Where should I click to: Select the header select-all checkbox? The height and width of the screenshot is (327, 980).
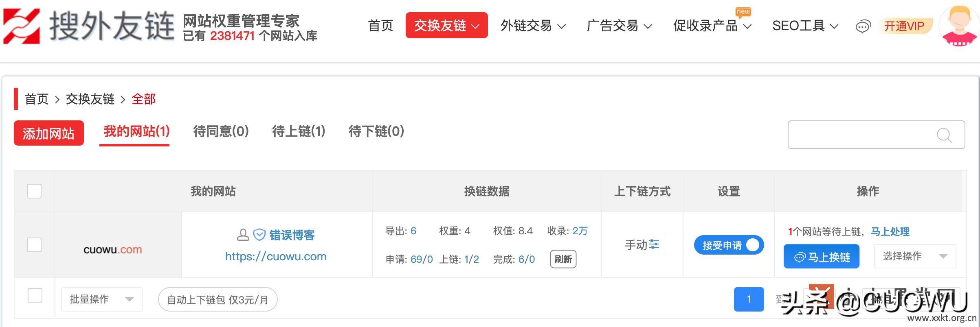pyautogui.click(x=34, y=191)
